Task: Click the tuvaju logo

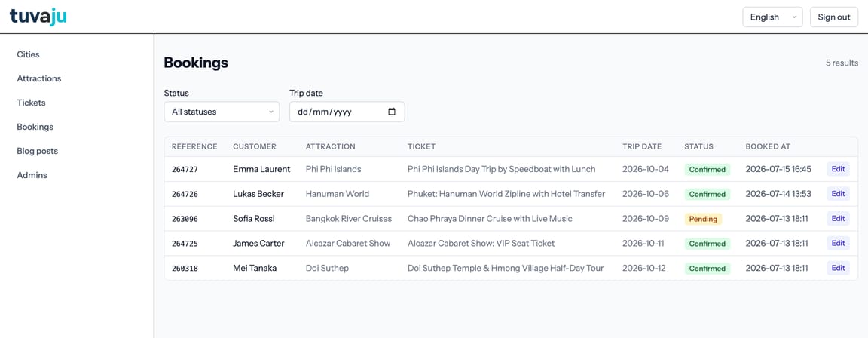Action: 38,17
